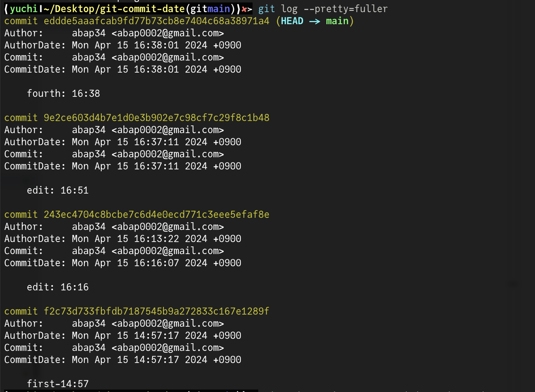Click the 'edit: 16:16' commit message

(58, 287)
